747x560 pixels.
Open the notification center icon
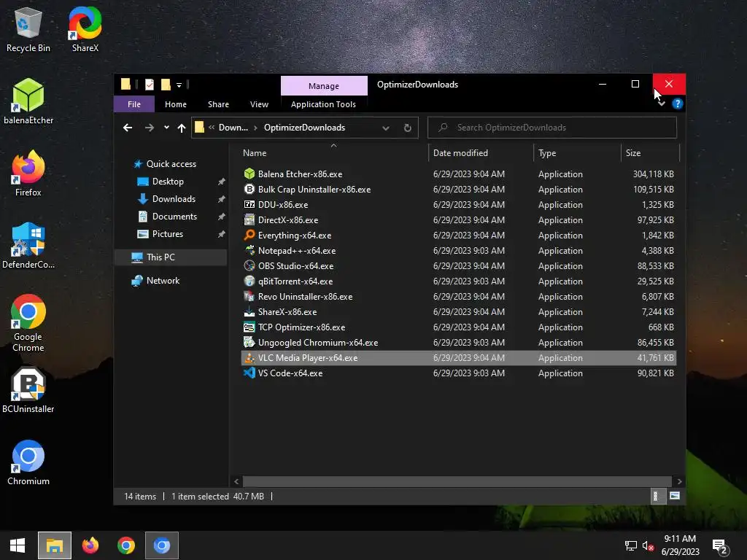coord(720,545)
